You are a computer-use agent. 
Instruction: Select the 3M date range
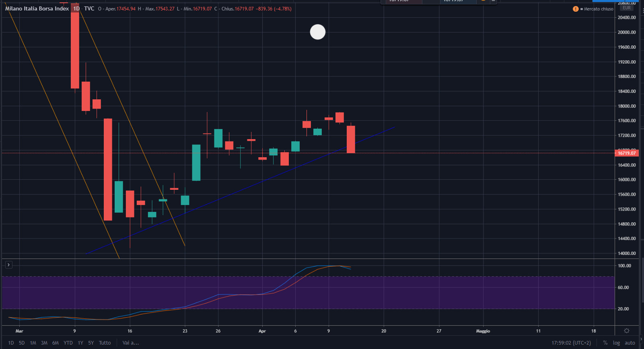coord(44,343)
